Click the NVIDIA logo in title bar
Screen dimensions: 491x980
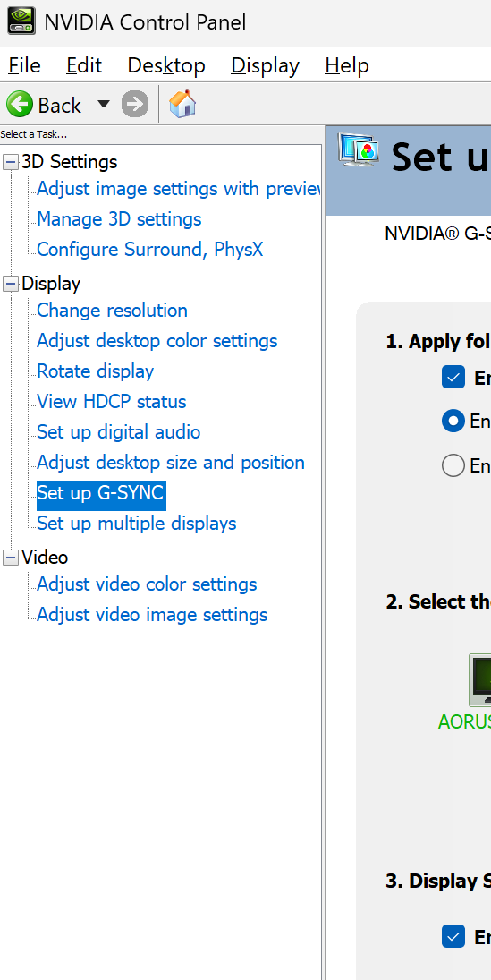(x=21, y=21)
